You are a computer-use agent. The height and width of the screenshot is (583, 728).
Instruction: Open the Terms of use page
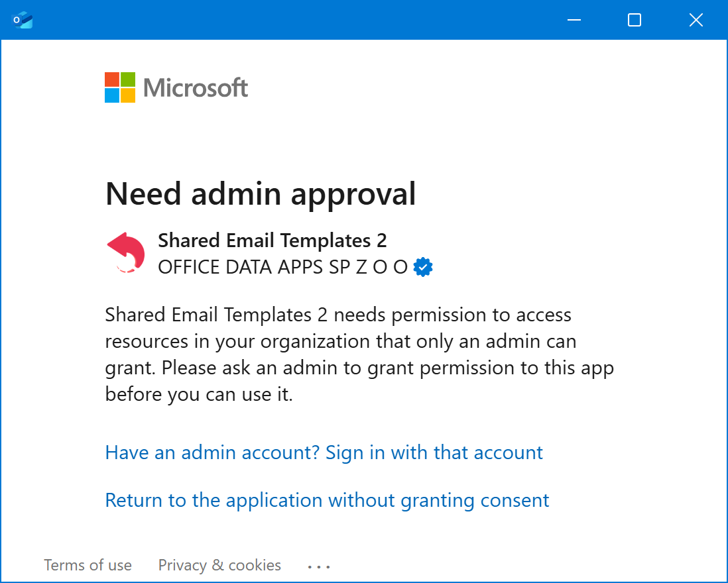tap(88, 565)
